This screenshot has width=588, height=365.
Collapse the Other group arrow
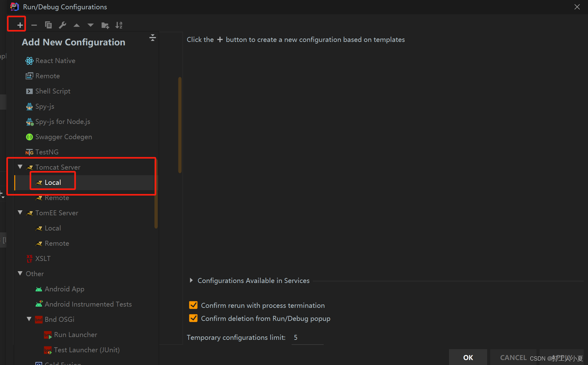(x=20, y=274)
